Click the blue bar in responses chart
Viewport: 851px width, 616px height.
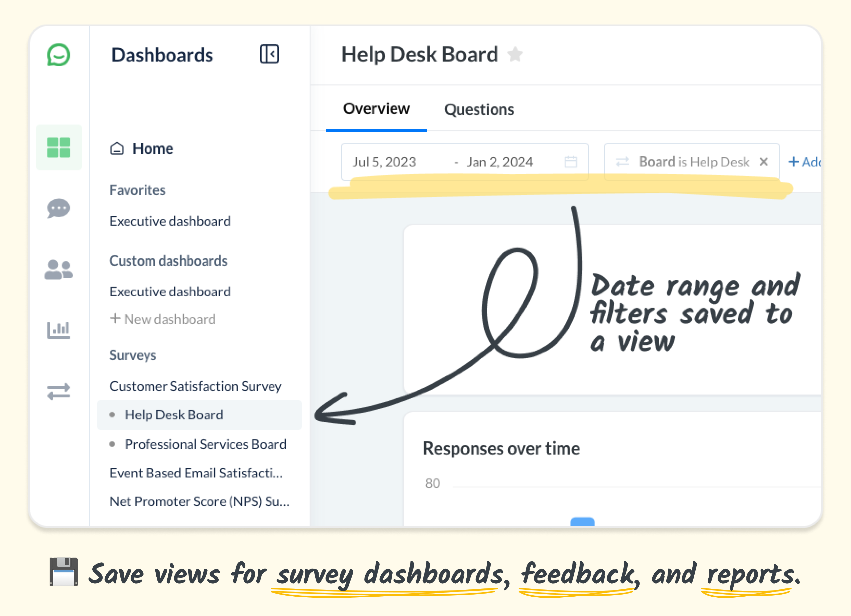pos(582,522)
